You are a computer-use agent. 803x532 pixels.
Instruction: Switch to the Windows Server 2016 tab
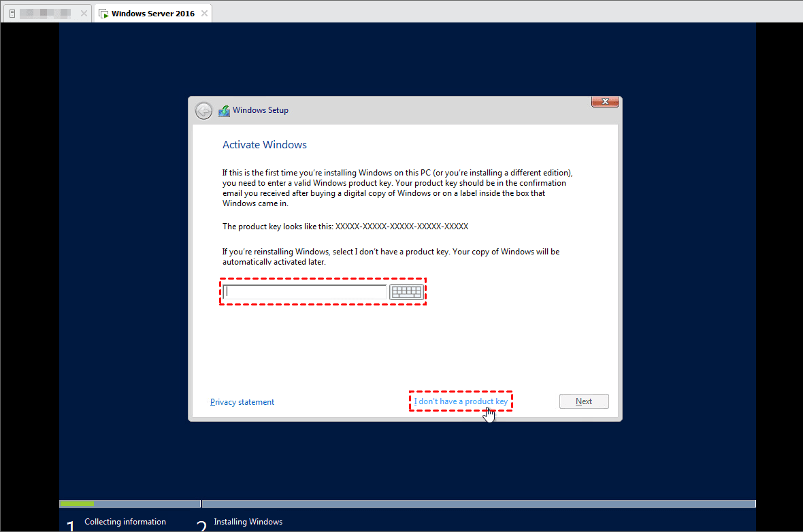coord(153,14)
